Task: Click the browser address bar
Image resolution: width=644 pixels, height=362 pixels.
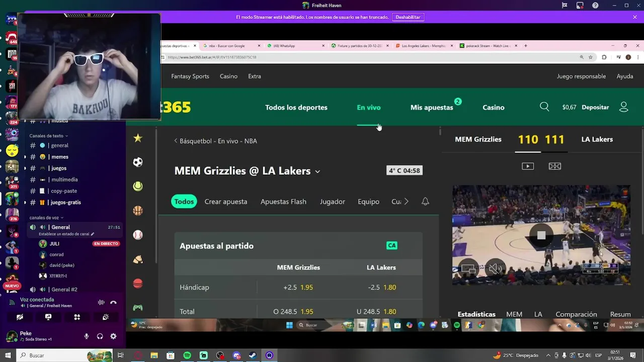Action: (370, 57)
